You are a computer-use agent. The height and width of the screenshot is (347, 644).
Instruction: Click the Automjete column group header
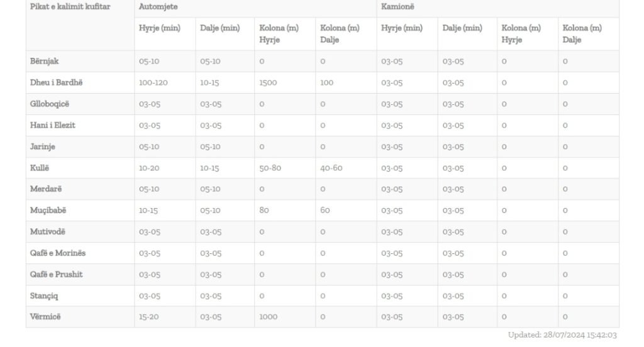(x=158, y=6)
